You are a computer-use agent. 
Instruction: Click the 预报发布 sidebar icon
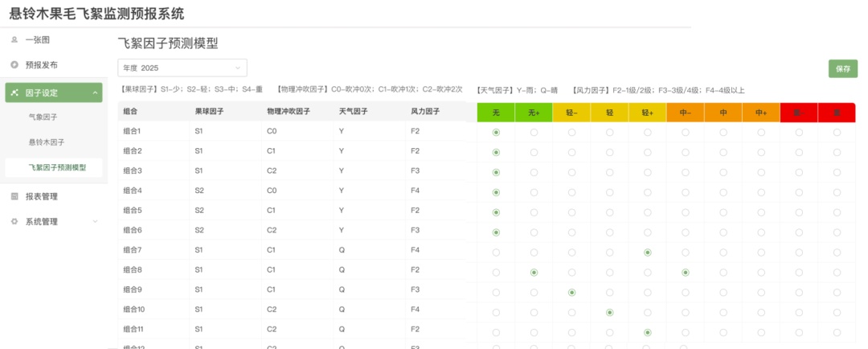[x=14, y=64]
